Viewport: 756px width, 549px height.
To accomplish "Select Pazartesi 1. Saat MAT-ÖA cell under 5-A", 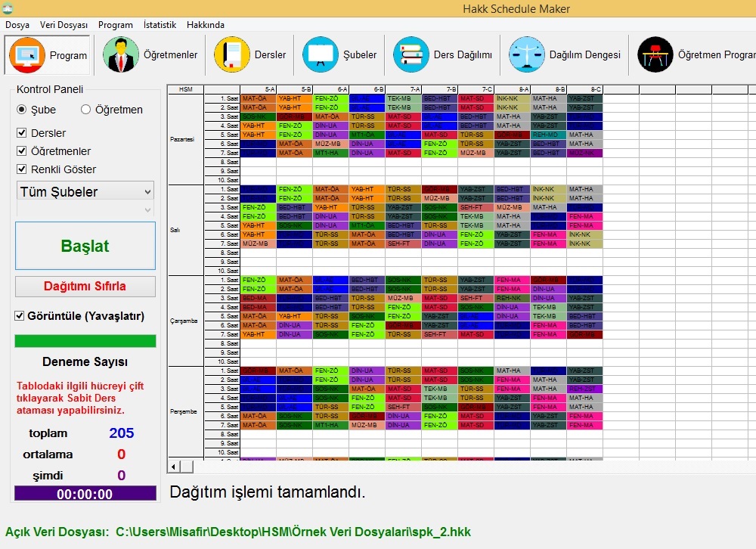I will [x=259, y=98].
